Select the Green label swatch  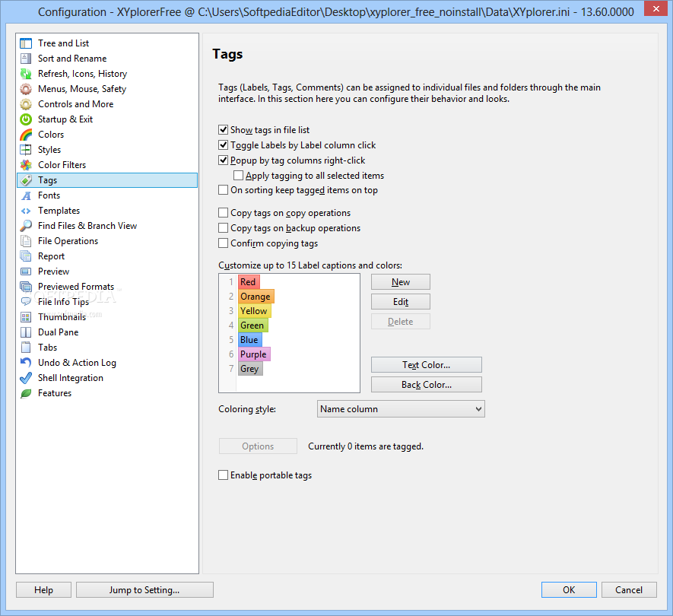(252, 325)
